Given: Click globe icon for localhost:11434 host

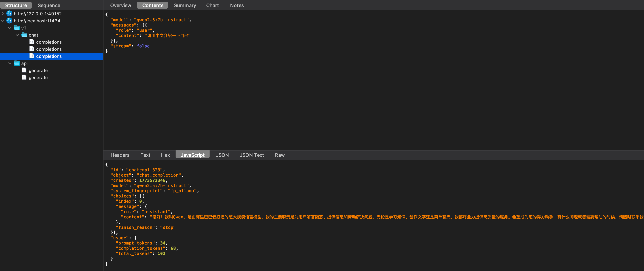Looking at the screenshot, I should (9, 21).
